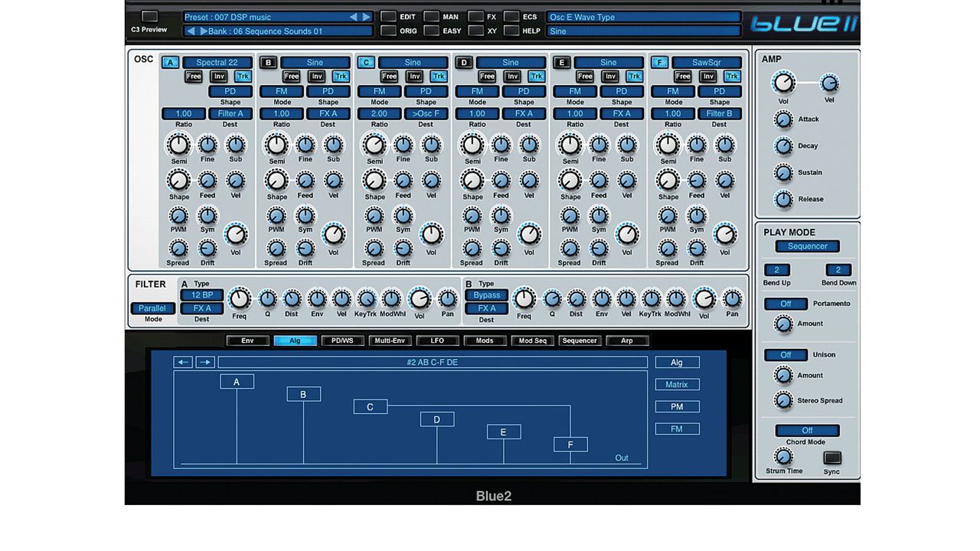
Task: Open the LFO tab
Action: (437, 341)
